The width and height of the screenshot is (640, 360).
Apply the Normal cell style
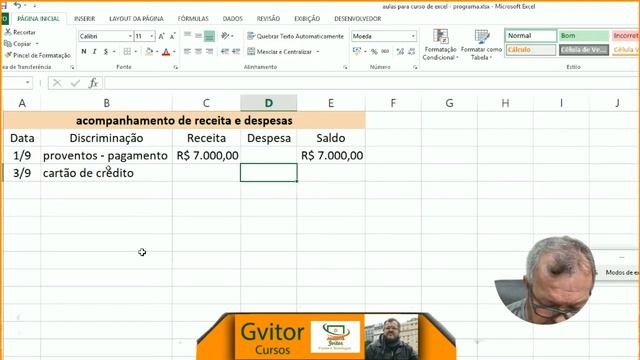point(531,36)
